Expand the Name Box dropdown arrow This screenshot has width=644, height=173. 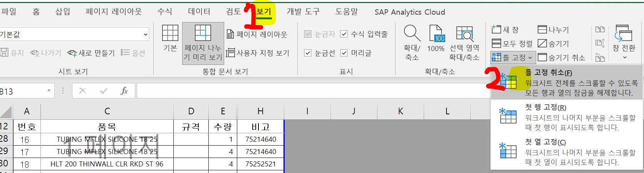pos(49,91)
